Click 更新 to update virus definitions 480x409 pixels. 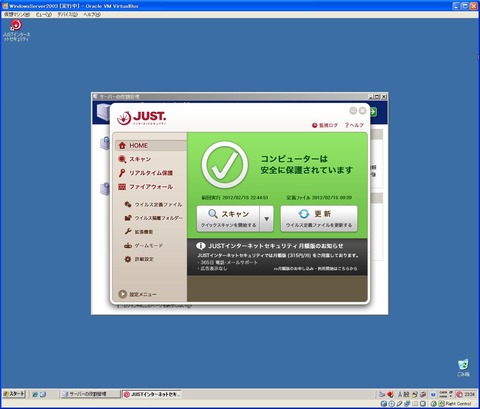coord(319,219)
